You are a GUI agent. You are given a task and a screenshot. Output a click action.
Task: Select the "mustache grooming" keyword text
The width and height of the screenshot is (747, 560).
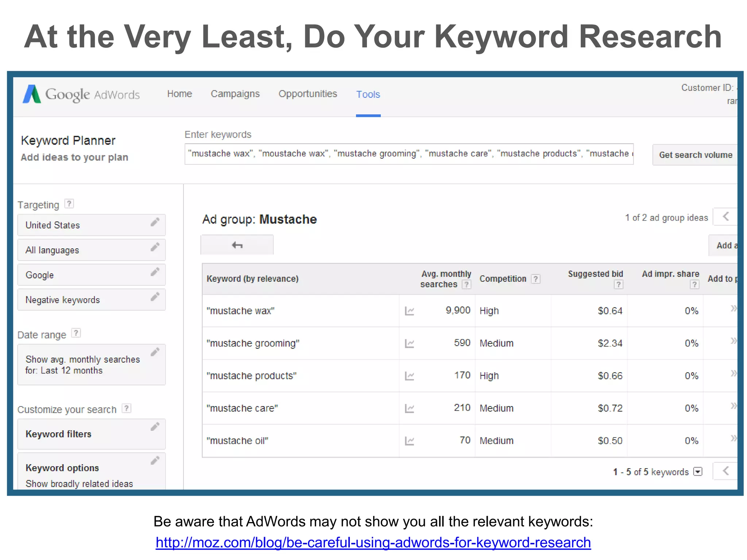tap(253, 343)
